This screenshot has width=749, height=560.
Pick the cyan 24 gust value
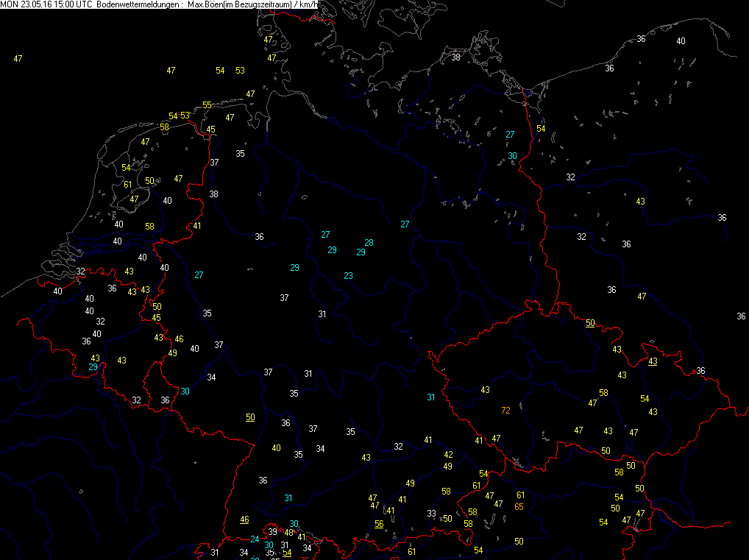click(255, 539)
